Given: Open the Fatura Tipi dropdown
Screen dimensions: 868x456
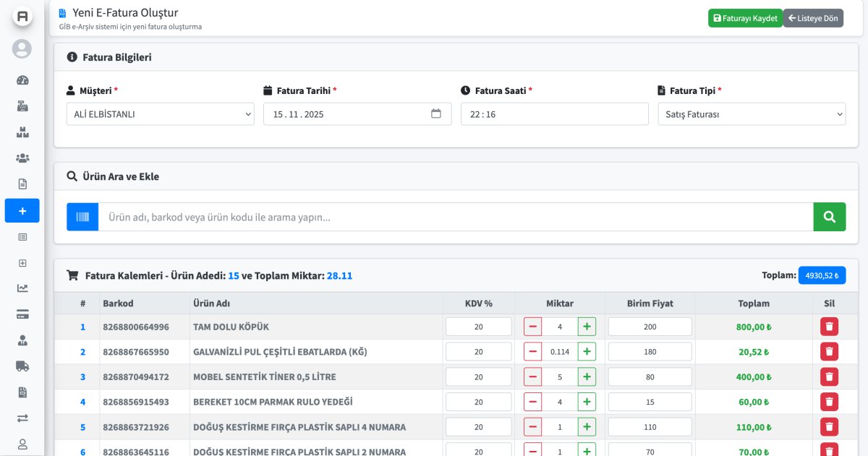Looking at the screenshot, I should 752,114.
